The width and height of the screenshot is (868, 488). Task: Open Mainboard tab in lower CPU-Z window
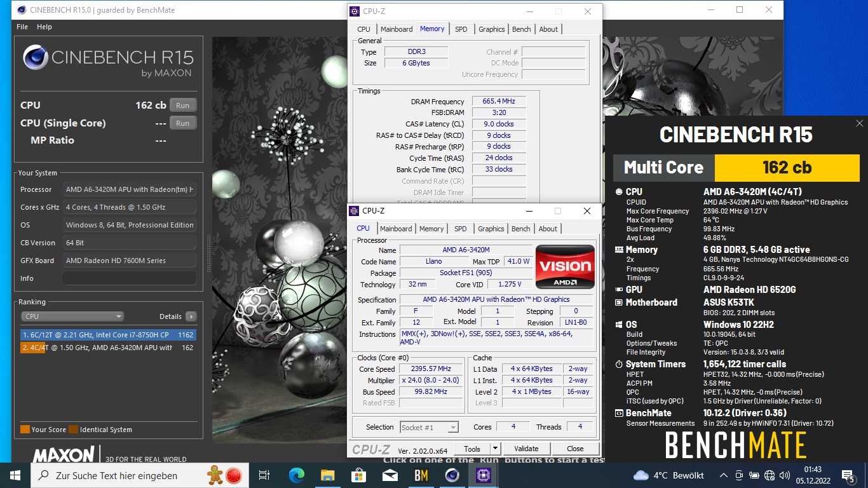coord(396,229)
